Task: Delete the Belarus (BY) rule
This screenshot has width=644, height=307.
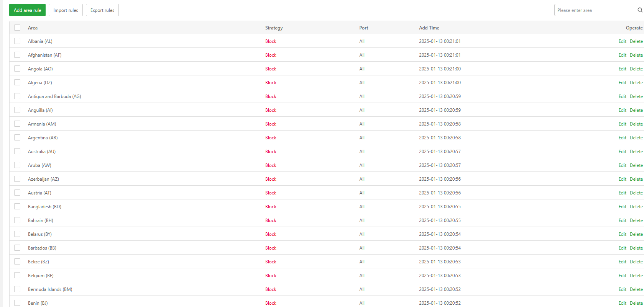Action: (636, 234)
